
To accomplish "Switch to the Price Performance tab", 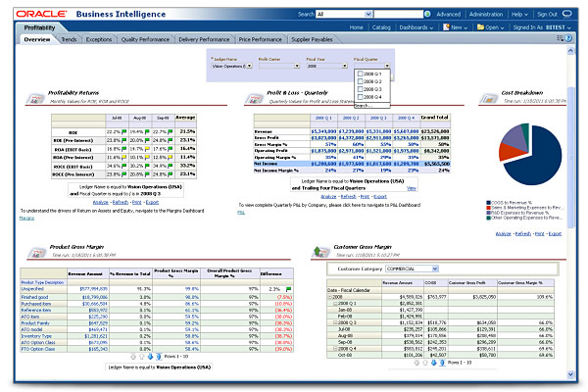I will (x=261, y=39).
